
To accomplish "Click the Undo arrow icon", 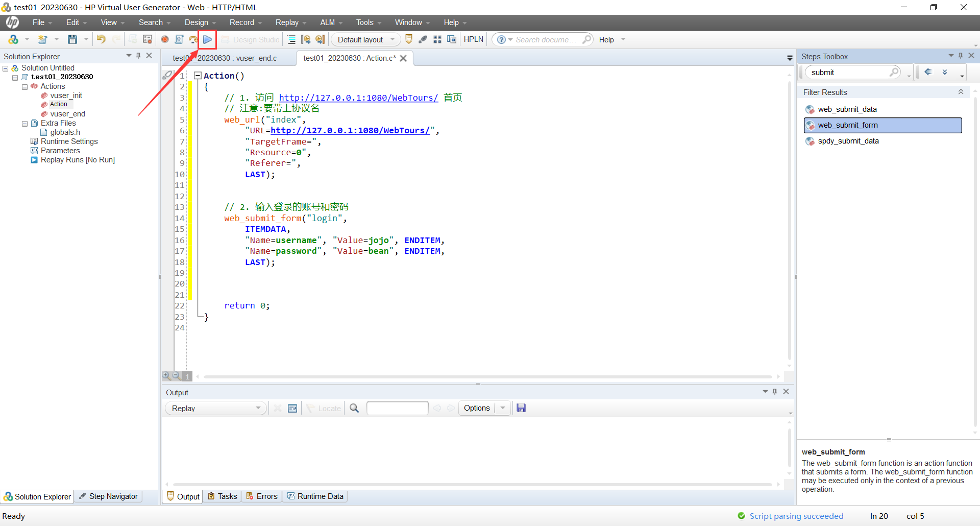I will (x=101, y=39).
